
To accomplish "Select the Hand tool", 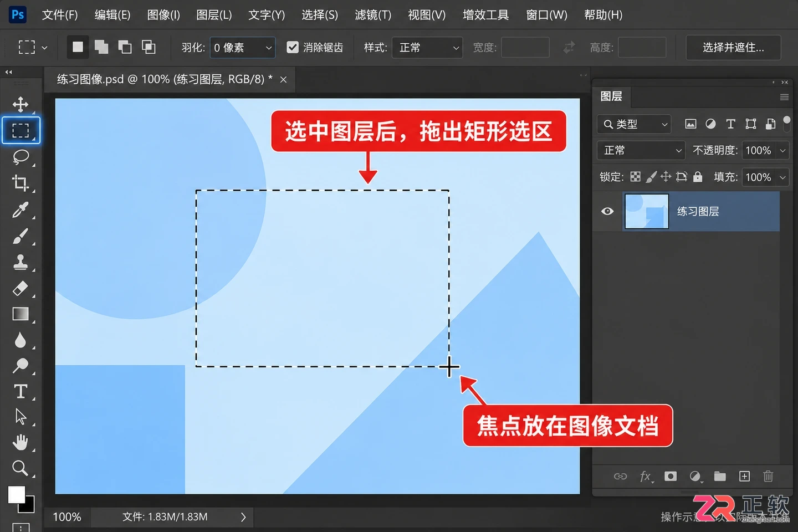I will tap(21, 442).
